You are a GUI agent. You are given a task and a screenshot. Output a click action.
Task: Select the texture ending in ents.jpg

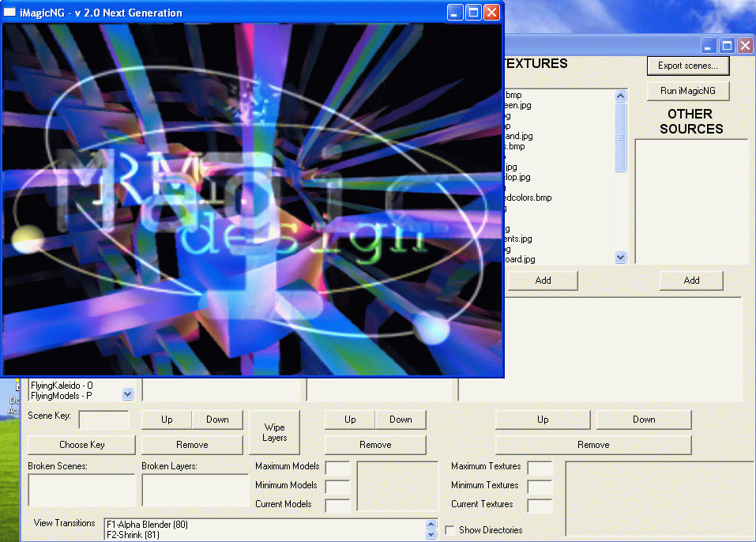point(518,239)
